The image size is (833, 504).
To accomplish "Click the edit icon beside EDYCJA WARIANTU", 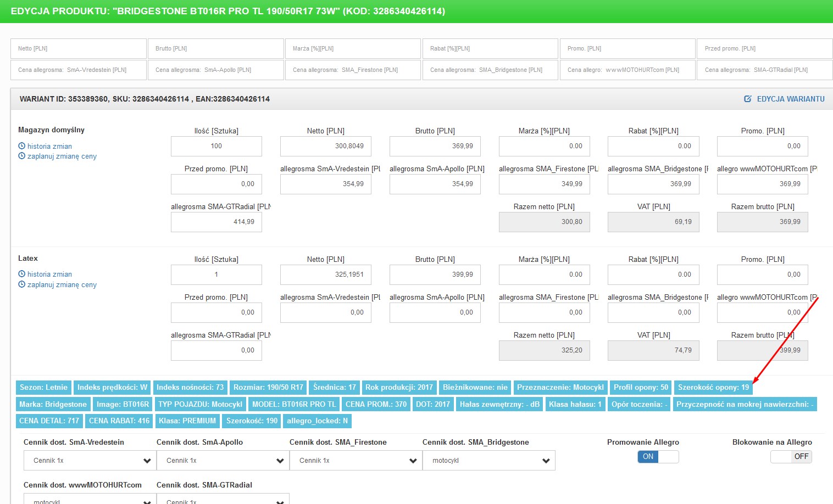I will tap(747, 99).
